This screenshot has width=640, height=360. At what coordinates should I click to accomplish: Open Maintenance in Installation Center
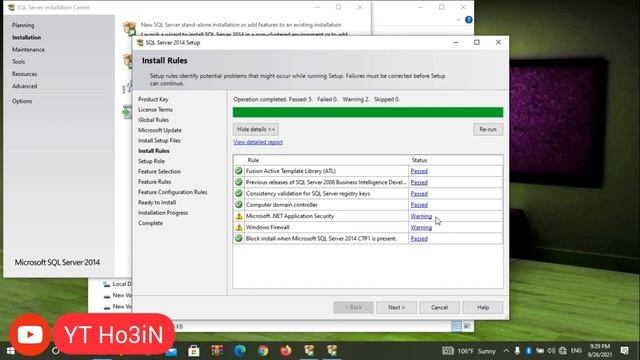click(28, 50)
